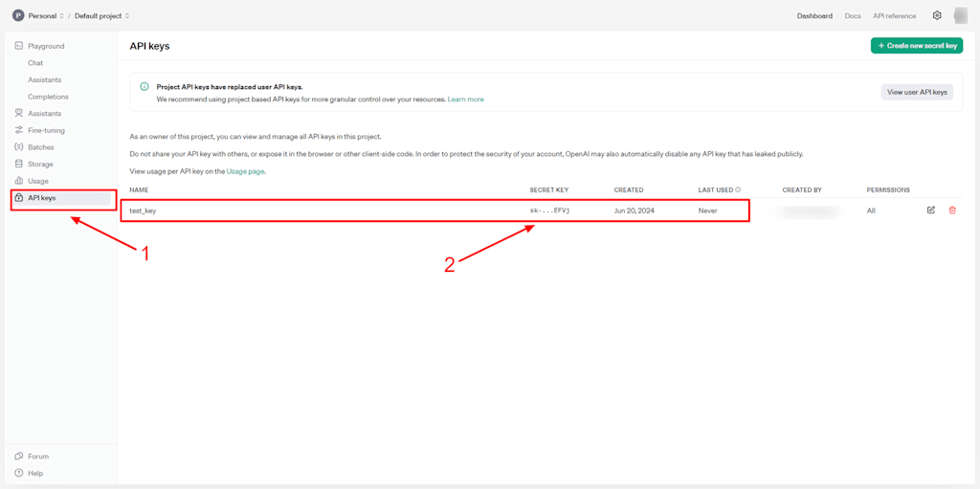
Task: Click the Personal organization avatar
Action: 18,15
